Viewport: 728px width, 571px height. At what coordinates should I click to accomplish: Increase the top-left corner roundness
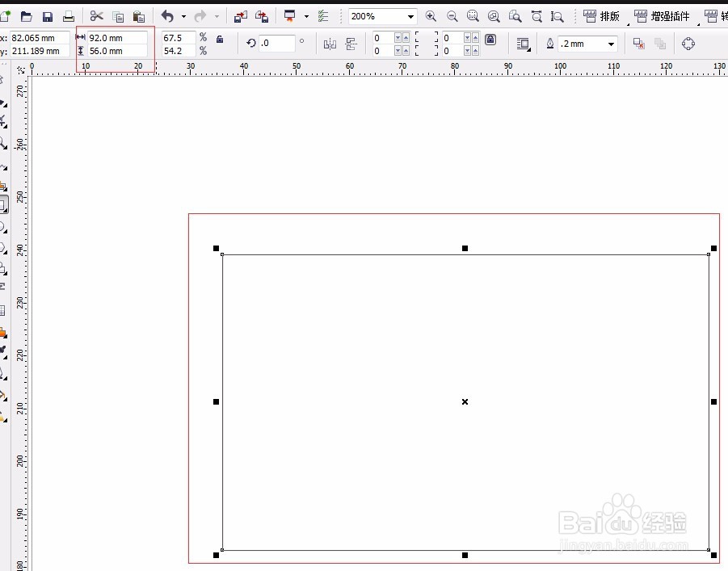(406, 38)
